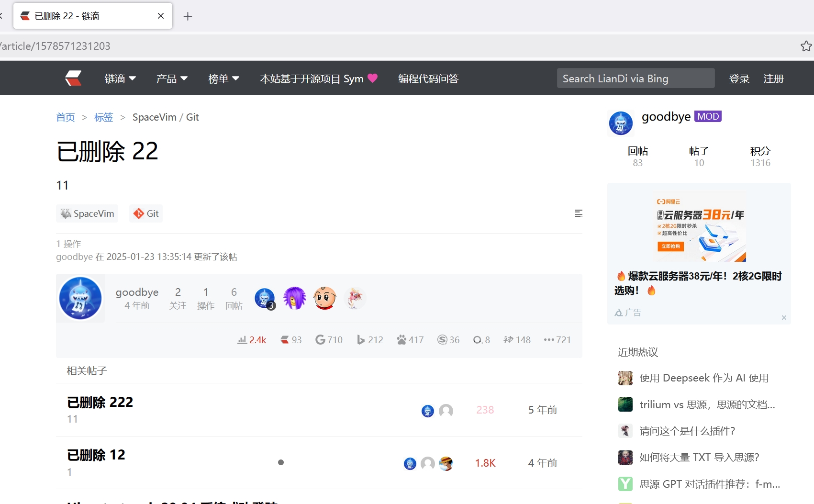The image size is (814, 504).
Task: Click the Google referrer icon showing 710
Action: click(320, 340)
